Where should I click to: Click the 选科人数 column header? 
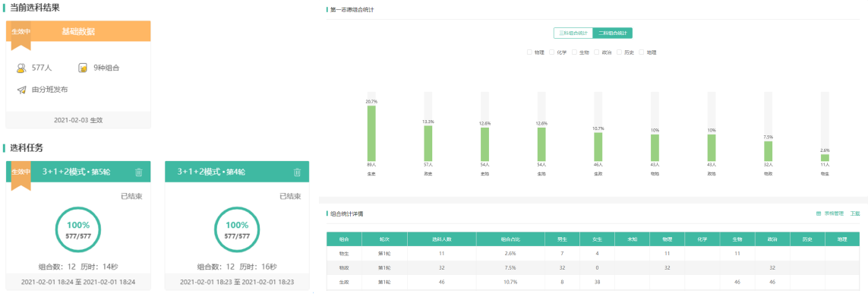(x=442, y=239)
